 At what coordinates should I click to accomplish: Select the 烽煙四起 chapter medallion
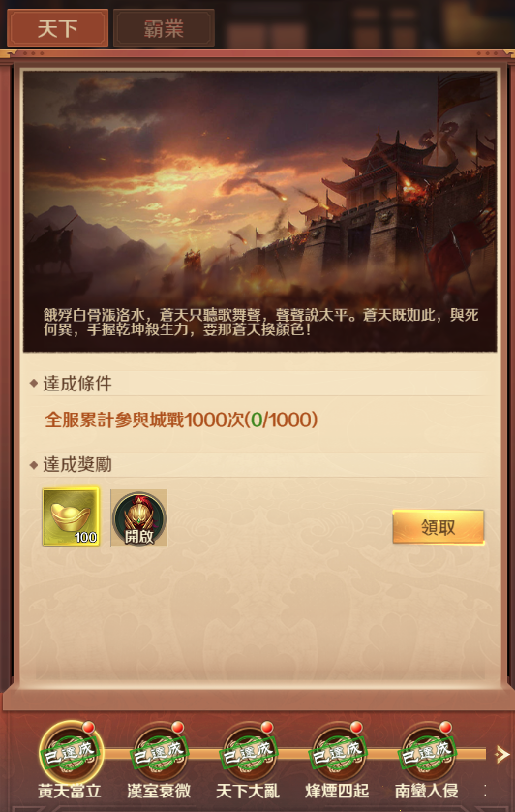pyautogui.click(x=339, y=754)
